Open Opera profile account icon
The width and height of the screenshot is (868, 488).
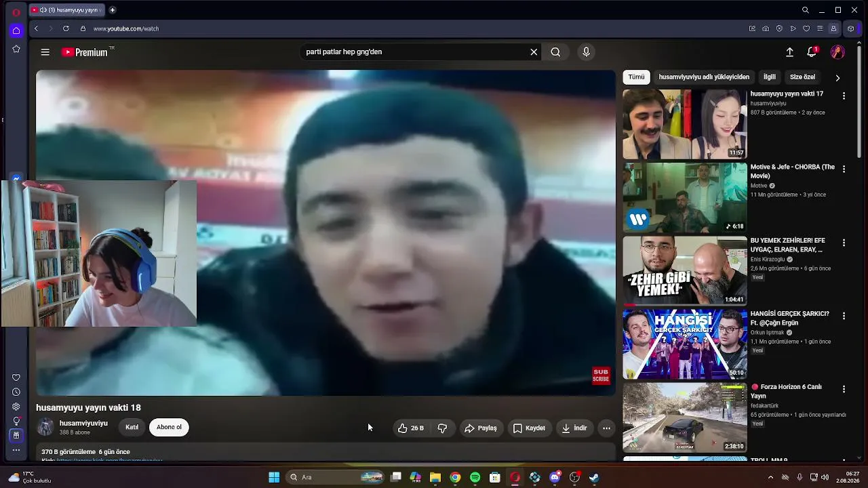(x=833, y=28)
